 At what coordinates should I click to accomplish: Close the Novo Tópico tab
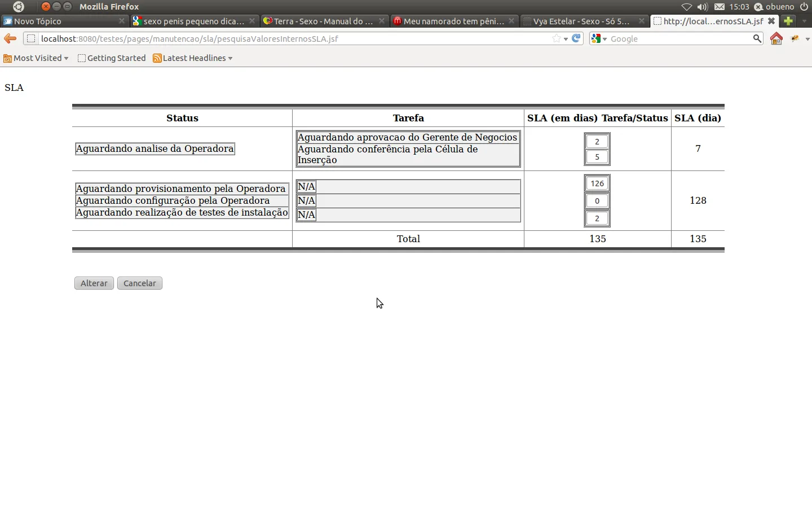point(122,21)
